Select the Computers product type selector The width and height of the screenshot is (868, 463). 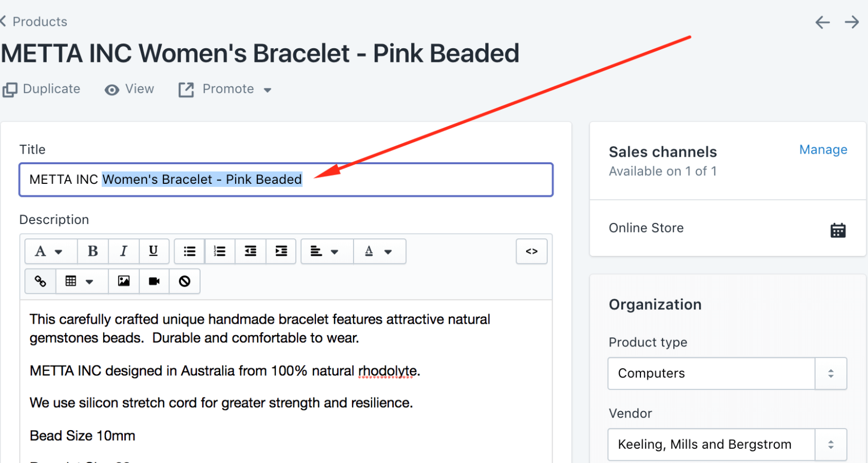tap(726, 373)
